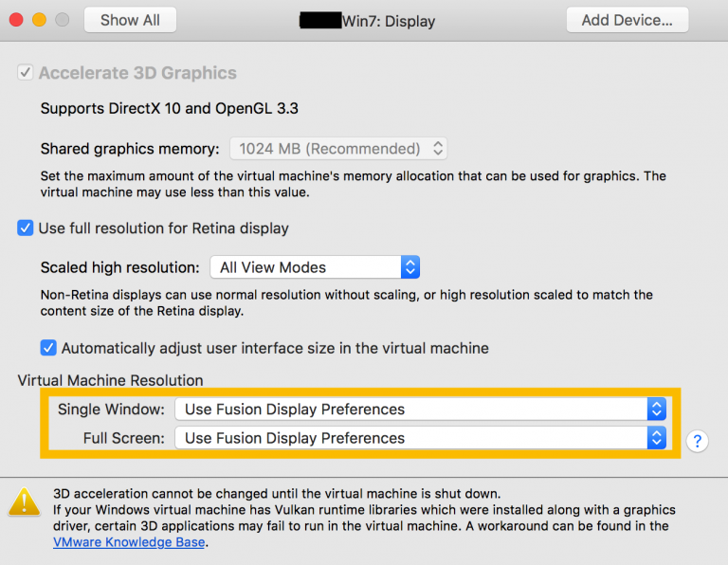Open the All View Modes dropdown
This screenshot has width=728, height=565.
(x=314, y=267)
